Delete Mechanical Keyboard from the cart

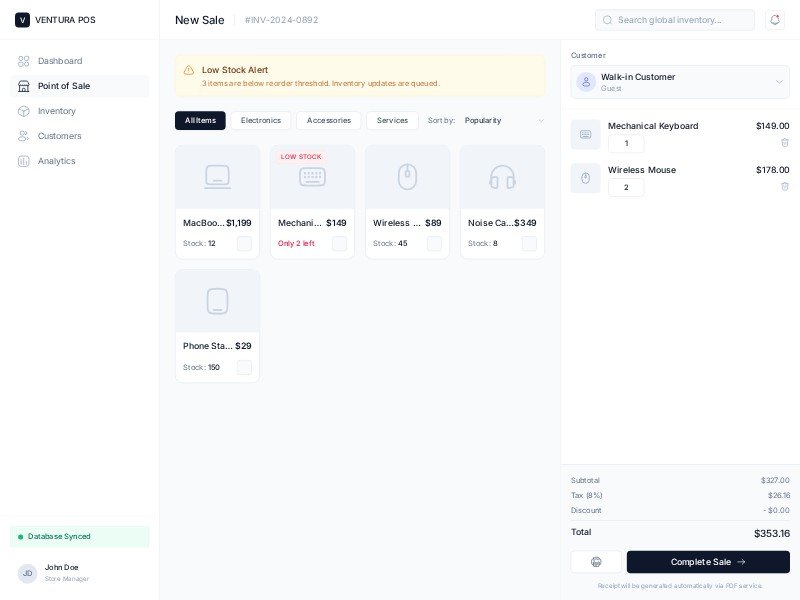tap(784, 143)
